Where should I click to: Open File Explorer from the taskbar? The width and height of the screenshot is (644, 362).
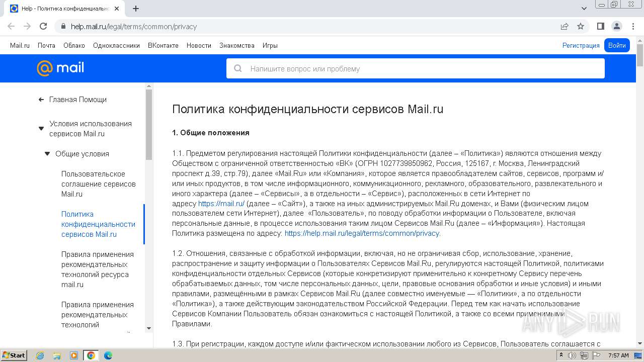57,355
